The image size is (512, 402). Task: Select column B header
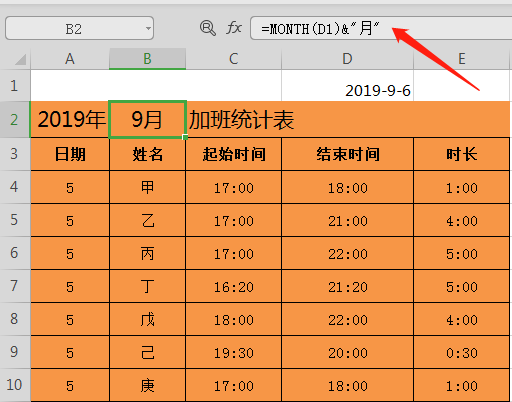pyautogui.click(x=147, y=59)
